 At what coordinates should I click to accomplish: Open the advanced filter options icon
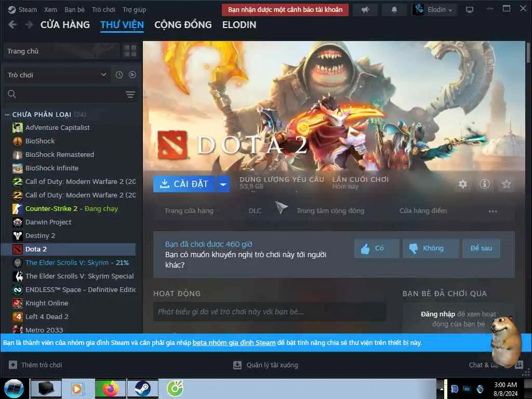click(130, 95)
